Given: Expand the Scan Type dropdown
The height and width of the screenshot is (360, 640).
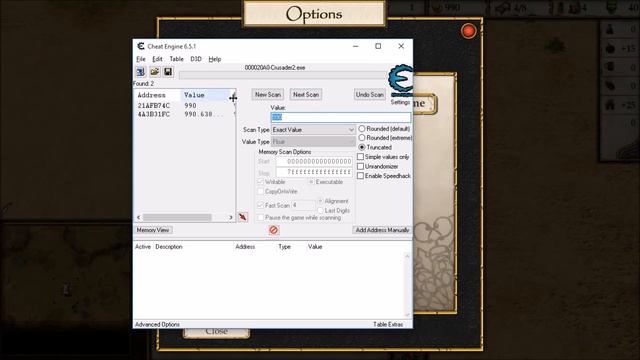Looking at the screenshot, I should click(313, 130).
